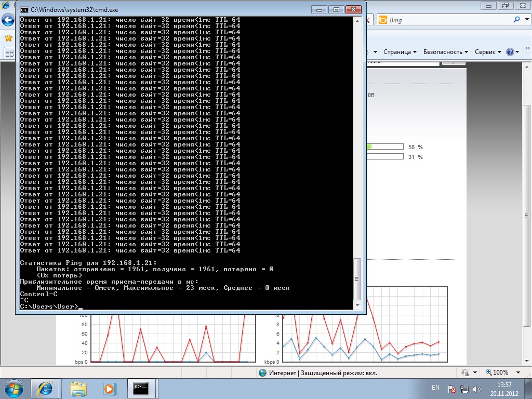
Task: Open the Безопасность menu
Action: tap(445, 52)
